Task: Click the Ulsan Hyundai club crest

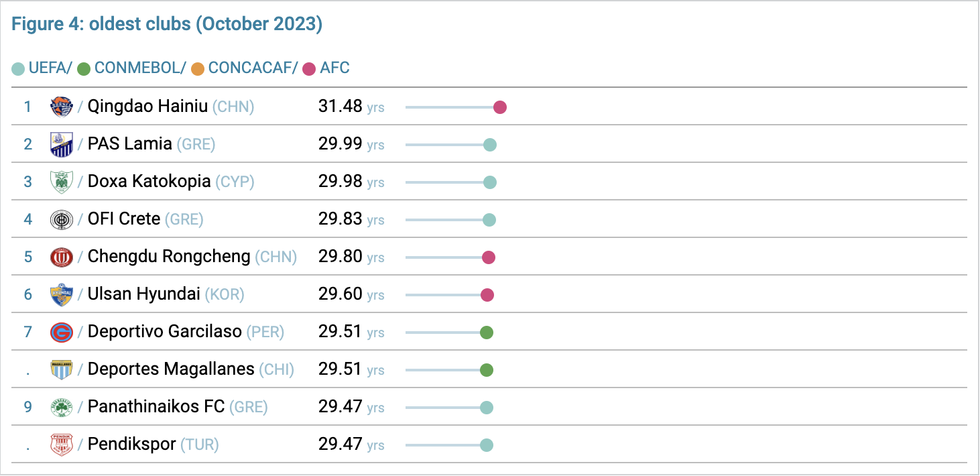Action: [62, 294]
